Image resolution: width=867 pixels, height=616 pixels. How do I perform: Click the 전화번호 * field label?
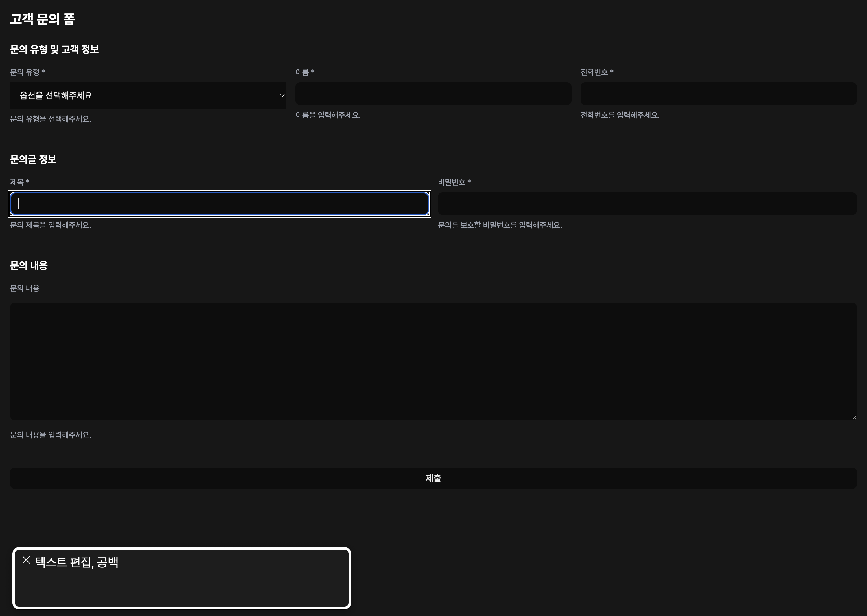(596, 72)
